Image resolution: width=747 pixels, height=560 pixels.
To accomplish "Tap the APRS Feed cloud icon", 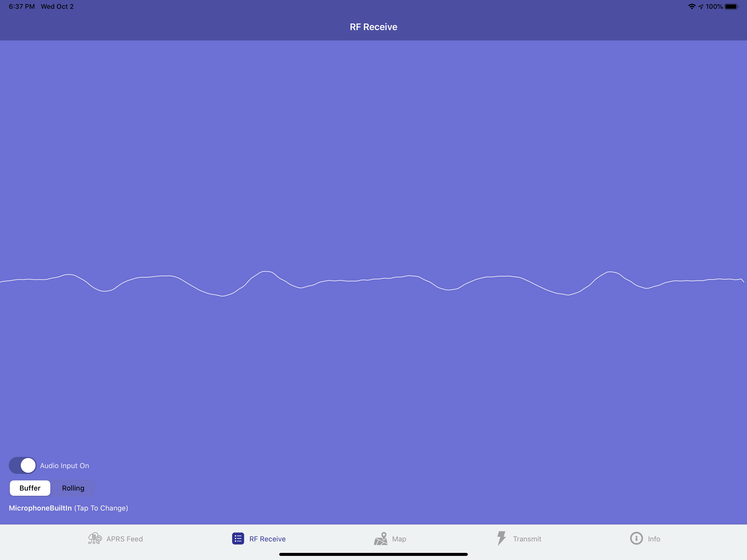I will (95, 538).
